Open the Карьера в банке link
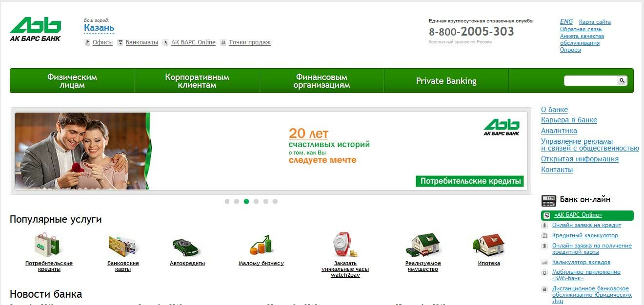644x305 pixels. 569,120
